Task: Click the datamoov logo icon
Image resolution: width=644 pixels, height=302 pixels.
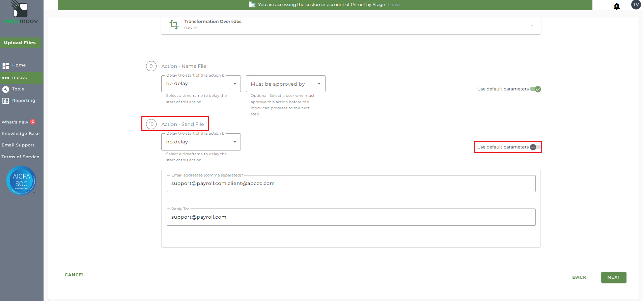Action: click(x=20, y=9)
